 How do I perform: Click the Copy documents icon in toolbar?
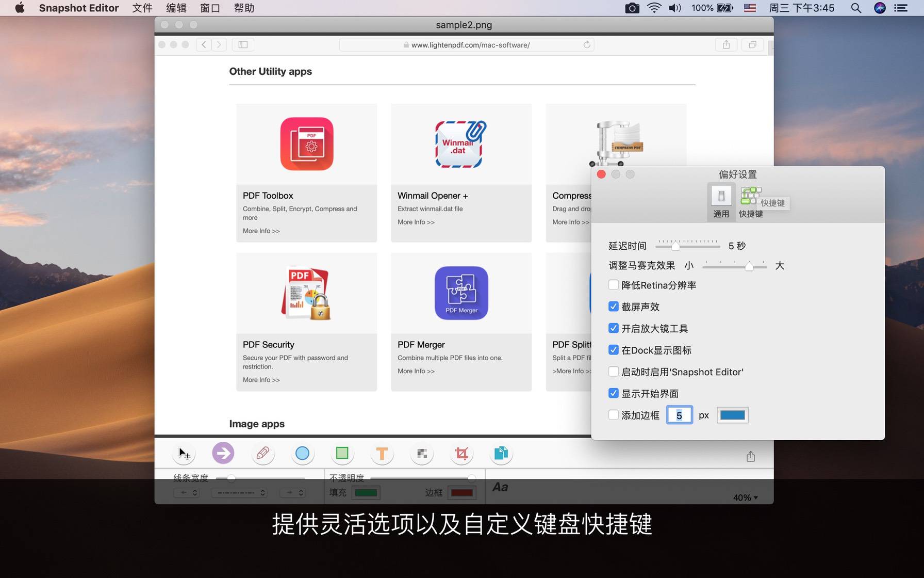(x=501, y=454)
